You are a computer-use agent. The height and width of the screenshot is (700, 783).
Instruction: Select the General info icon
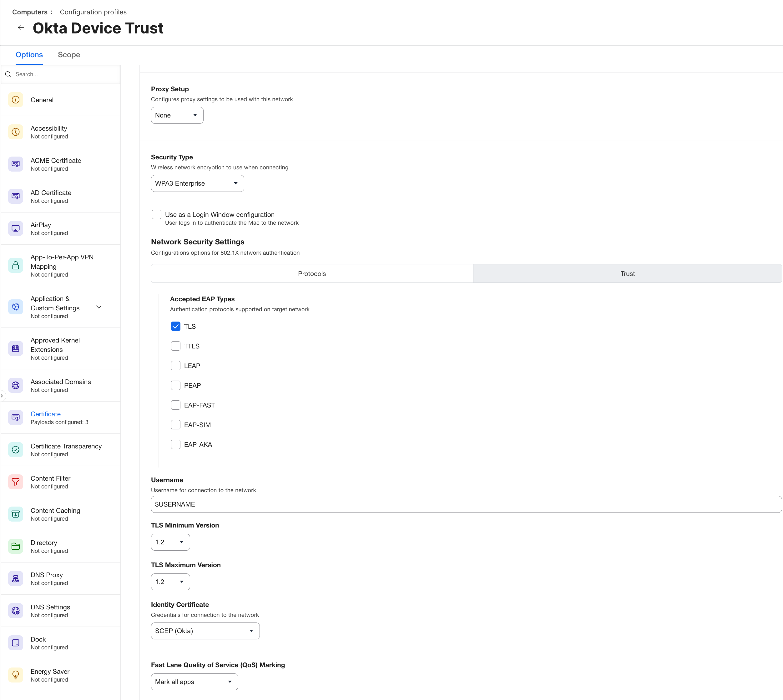coord(16,100)
